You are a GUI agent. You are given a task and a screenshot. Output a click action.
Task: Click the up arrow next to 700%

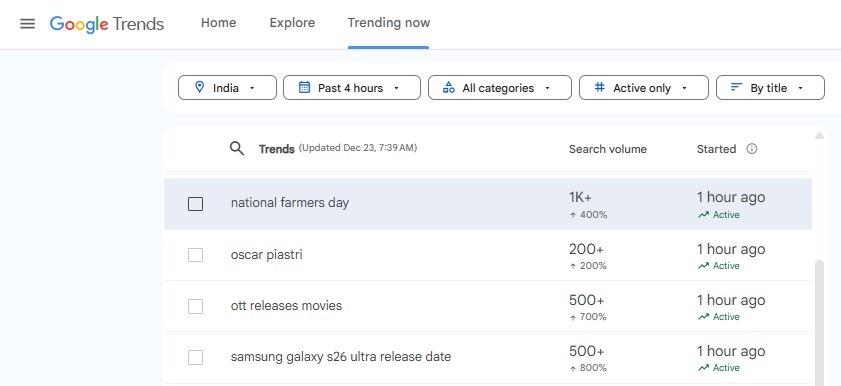click(573, 317)
